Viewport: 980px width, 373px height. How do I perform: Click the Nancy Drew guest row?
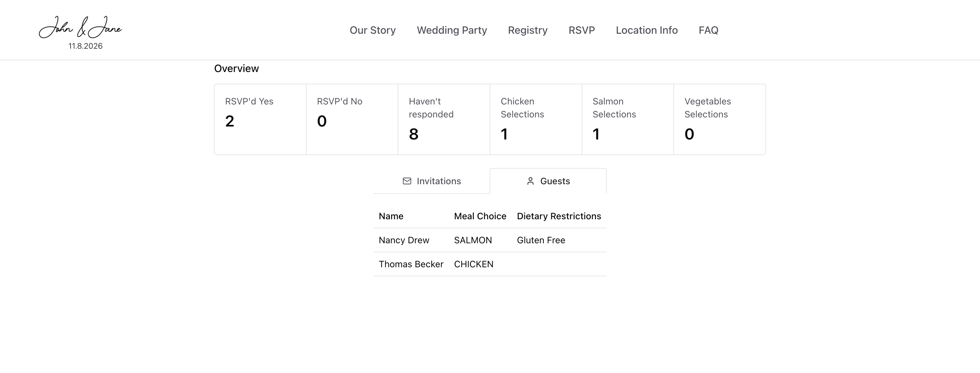pyautogui.click(x=489, y=240)
